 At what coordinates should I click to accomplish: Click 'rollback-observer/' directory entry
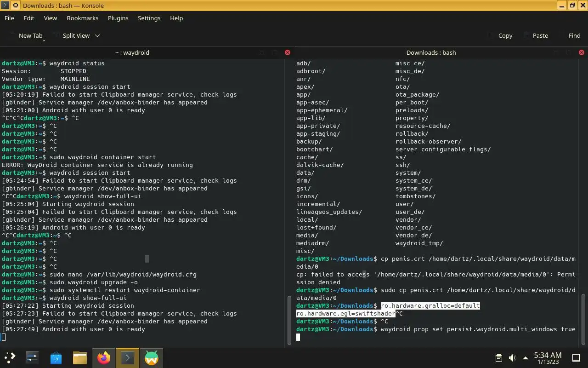429,141
